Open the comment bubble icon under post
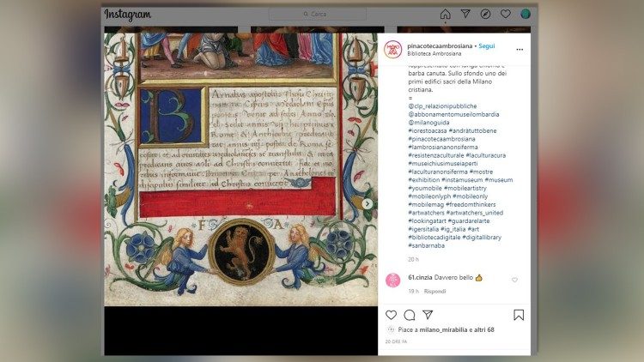The height and width of the screenshot is (362, 644). (409, 315)
